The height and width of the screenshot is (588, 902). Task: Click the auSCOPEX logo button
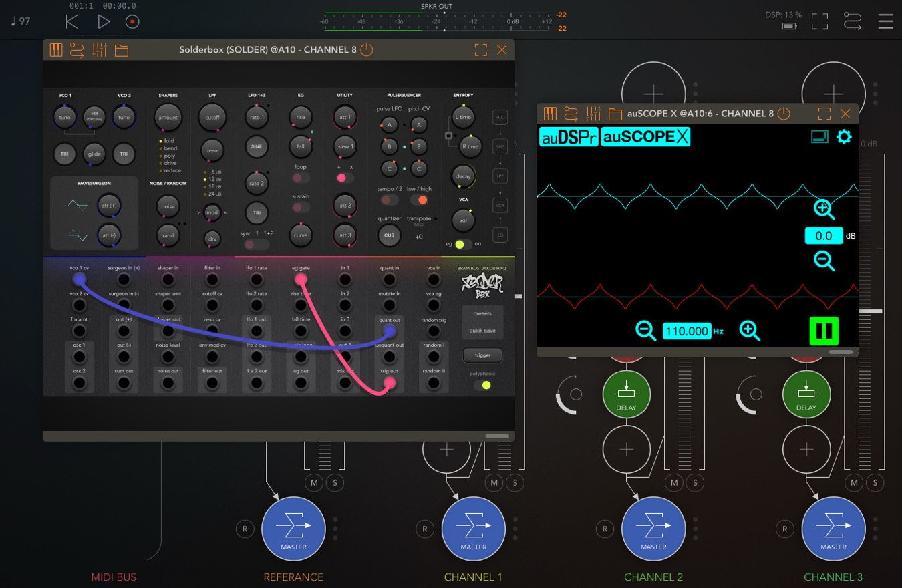tap(645, 137)
